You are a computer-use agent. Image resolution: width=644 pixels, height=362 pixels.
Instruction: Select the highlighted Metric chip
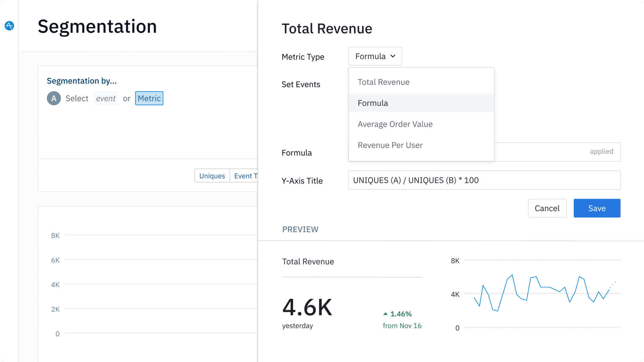coord(149,98)
